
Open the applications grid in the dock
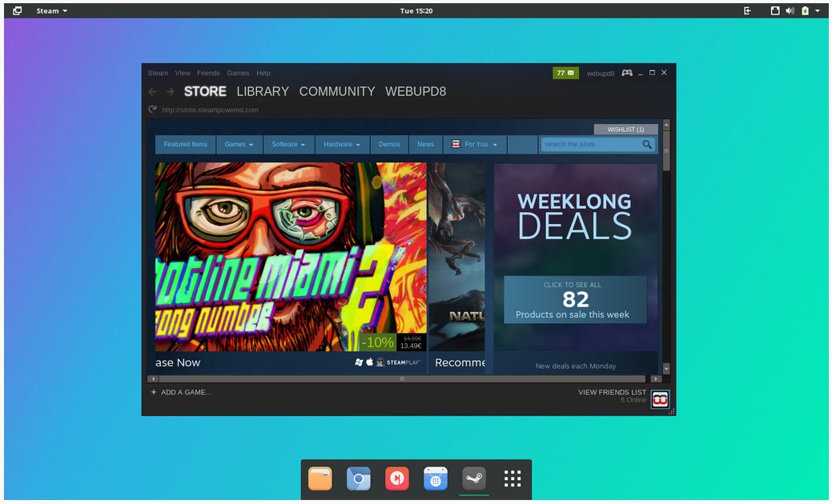click(x=512, y=478)
